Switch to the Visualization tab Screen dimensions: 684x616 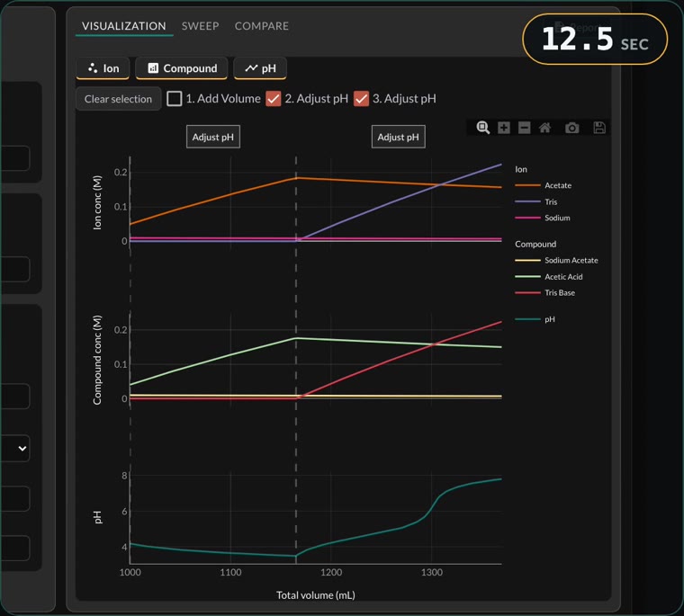point(124,26)
